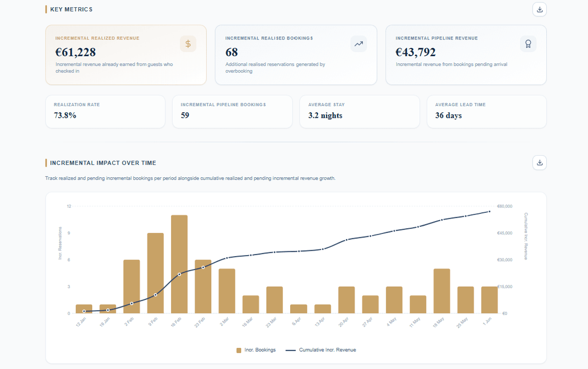Click the 27 Apr bar in the chart
This screenshot has height=369, width=588.
click(x=370, y=305)
